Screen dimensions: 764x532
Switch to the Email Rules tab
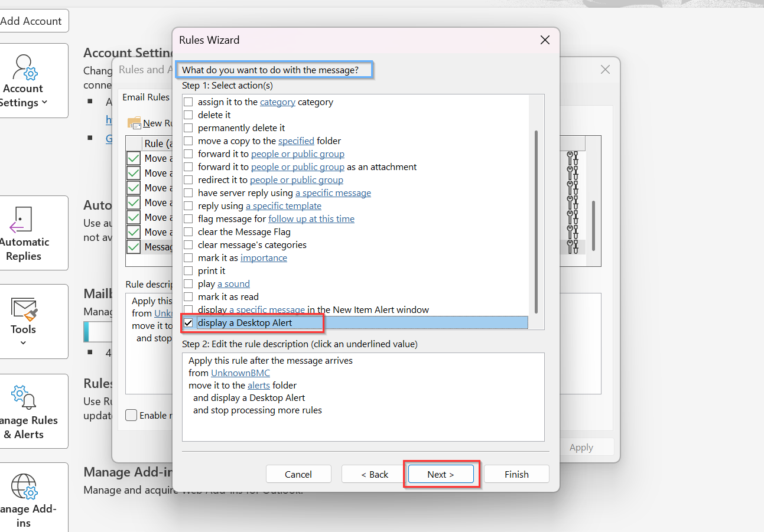[146, 97]
